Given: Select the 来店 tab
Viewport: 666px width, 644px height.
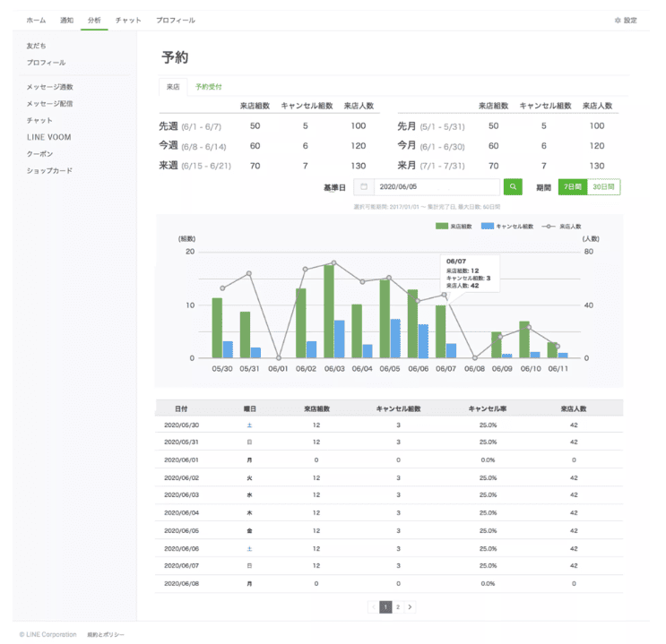Looking at the screenshot, I should tap(172, 87).
